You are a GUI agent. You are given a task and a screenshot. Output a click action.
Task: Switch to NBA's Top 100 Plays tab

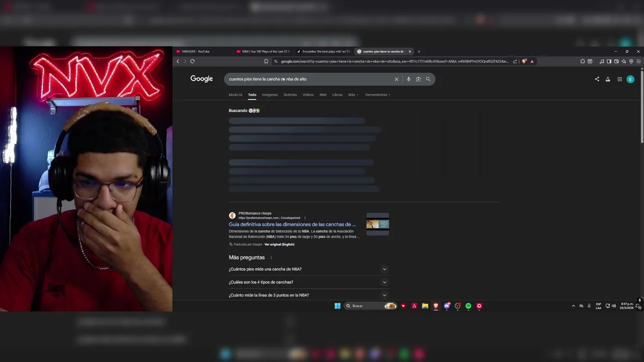tap(264, 51)
